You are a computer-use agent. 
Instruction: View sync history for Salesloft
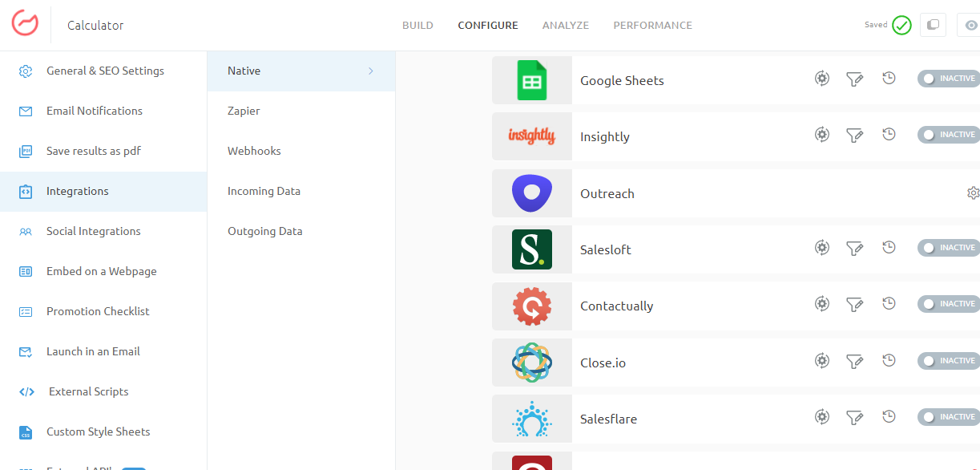[x=889, y=248]
